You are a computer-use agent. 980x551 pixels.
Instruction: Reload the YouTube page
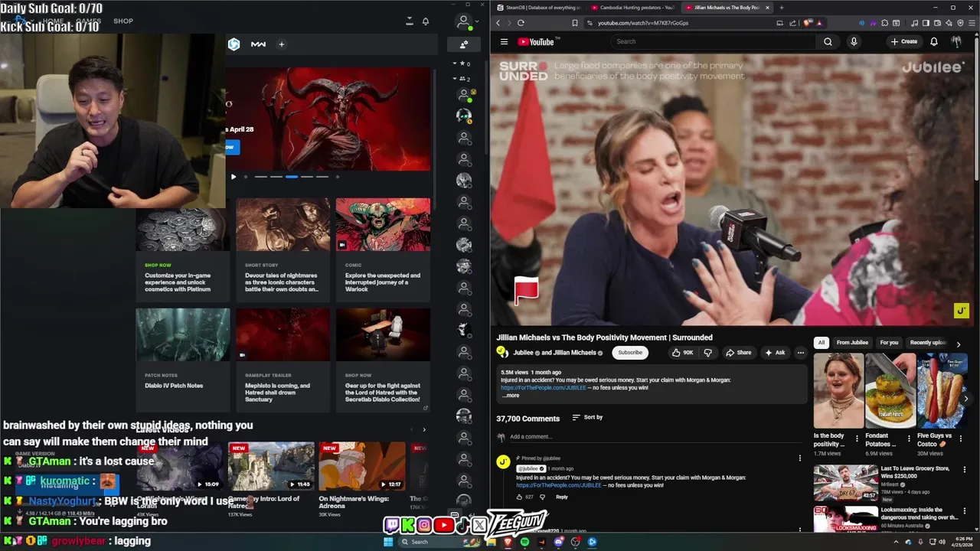point(521,23)
